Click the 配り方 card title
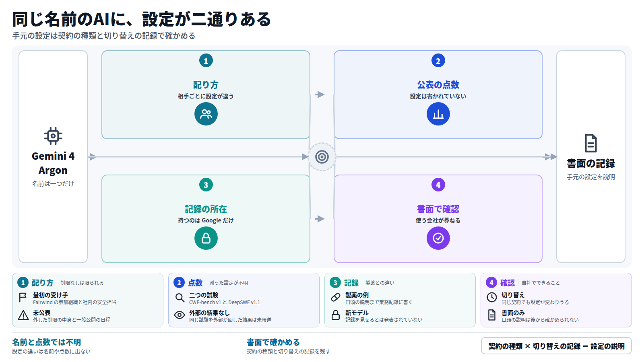 pyautogui.click(x=206, y=85)
